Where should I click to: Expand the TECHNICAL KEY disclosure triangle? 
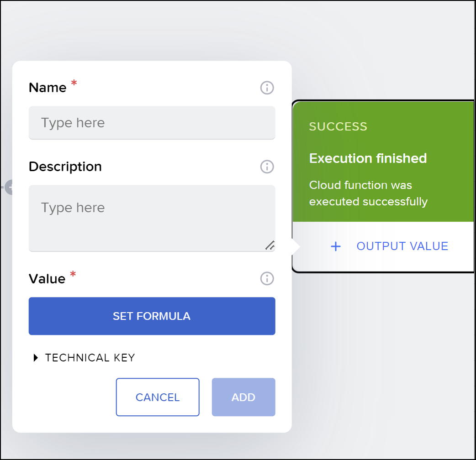[36, 358]
